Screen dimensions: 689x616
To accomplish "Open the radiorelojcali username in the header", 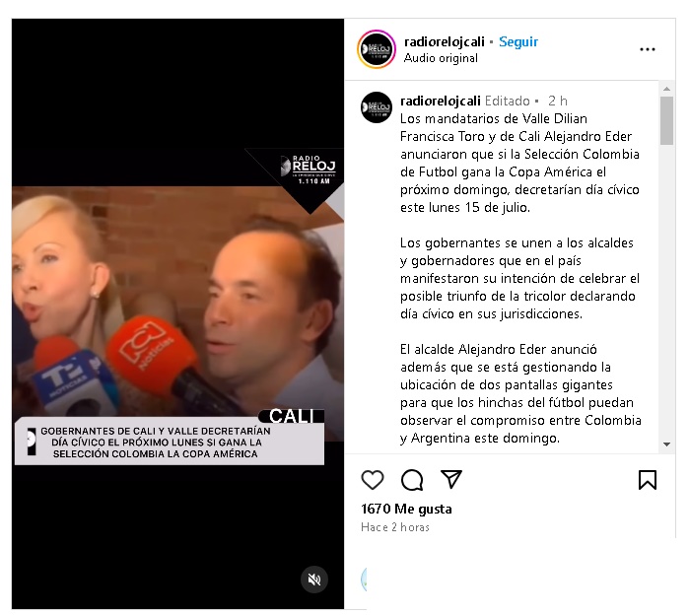I will pyautogui.click(x=444, y=41).
